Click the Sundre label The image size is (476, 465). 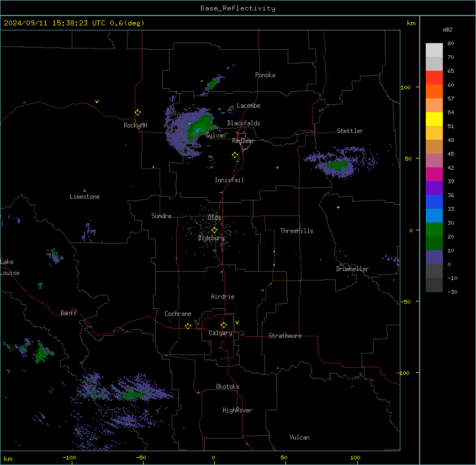pyautogui.click(x=161, y=216)
